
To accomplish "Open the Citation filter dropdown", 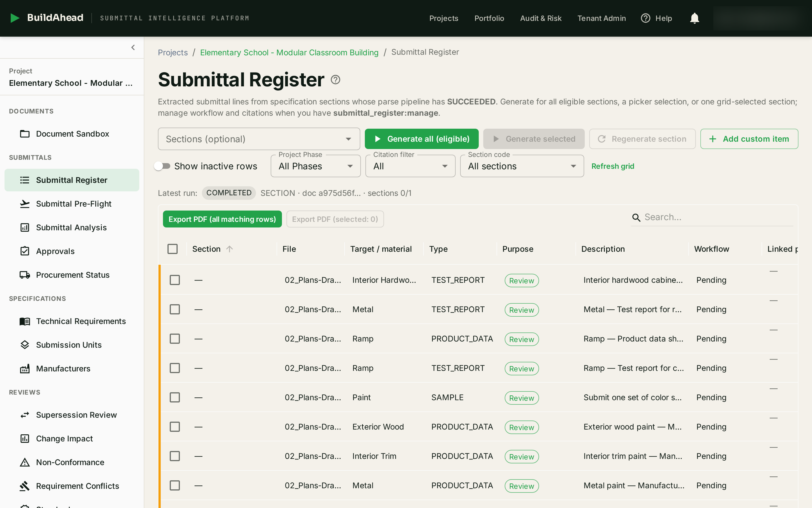I will click(410, 166).
